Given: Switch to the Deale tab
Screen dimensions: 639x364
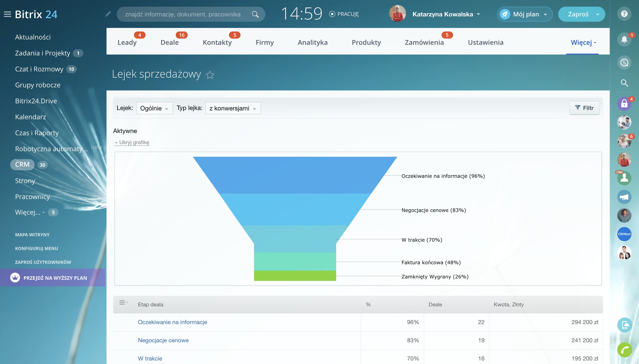Looking at the screenshot, I should click(x=170, y=42).
